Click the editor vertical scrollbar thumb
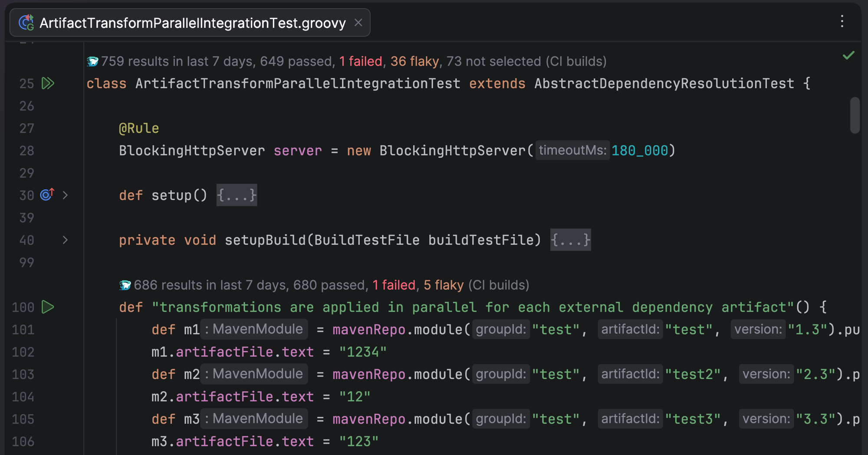868x455 pixels. (x=855, y=115)
